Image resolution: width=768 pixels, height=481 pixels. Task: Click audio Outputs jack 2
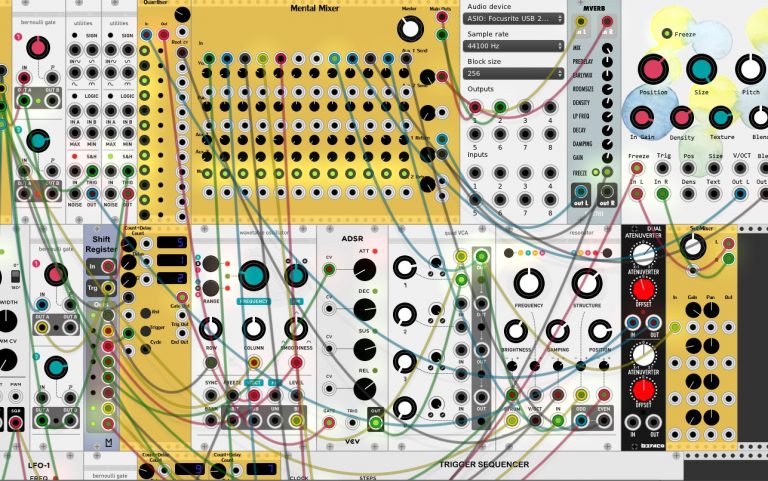click(500, 107)
